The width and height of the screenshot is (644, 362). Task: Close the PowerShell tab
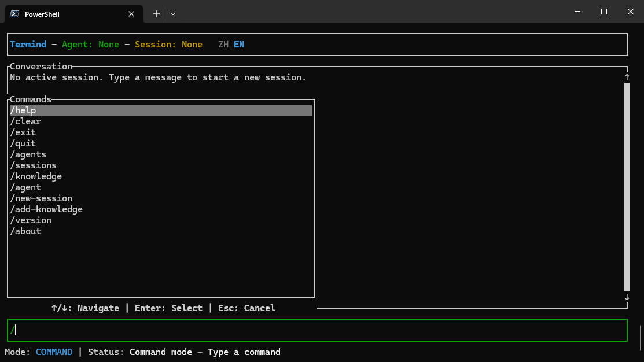[133, 14]
